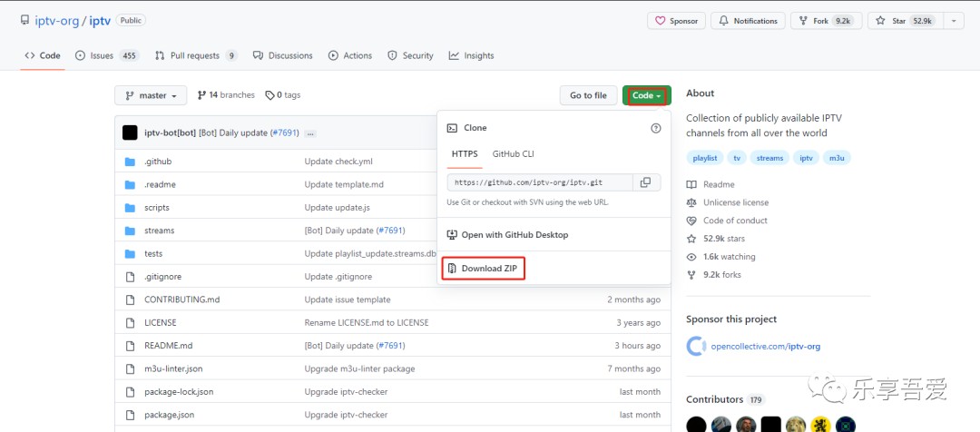This screenshot has height=432, width=980.
Task: Click iptv-bot[bot] author name
Action: pyautogui.click(x=170, y=133)
